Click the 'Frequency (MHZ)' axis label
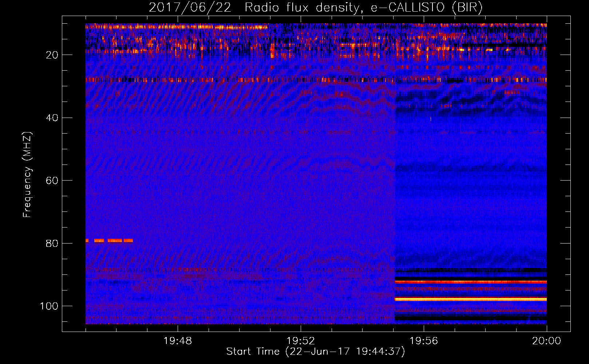The height and width of the screenshot is (364, 589). pos(27,175)
